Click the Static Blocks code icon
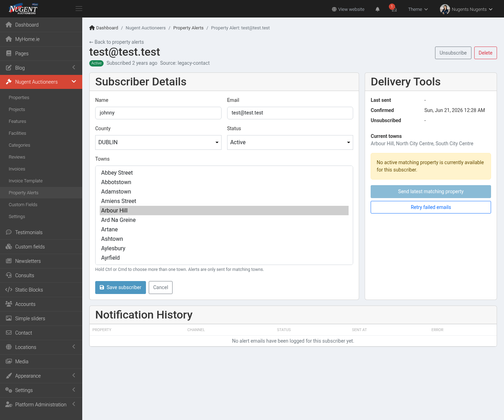504x420 pixels. point(9,290)
